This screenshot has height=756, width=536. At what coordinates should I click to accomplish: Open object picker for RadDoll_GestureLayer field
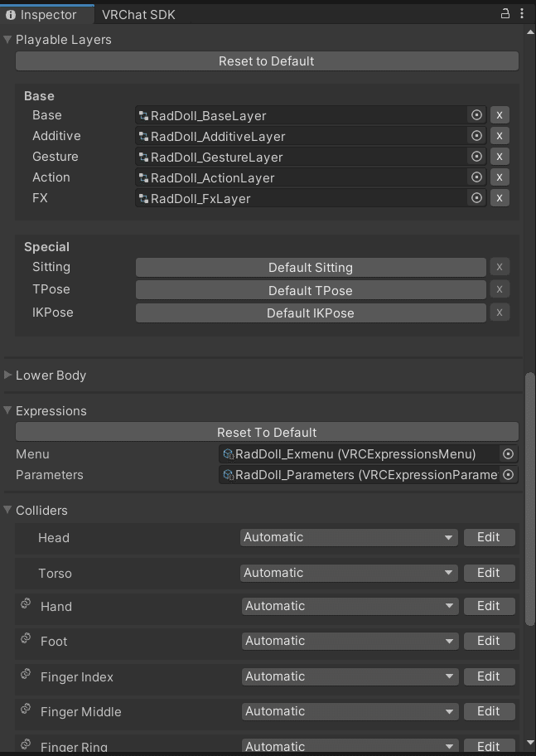(476, 157)
